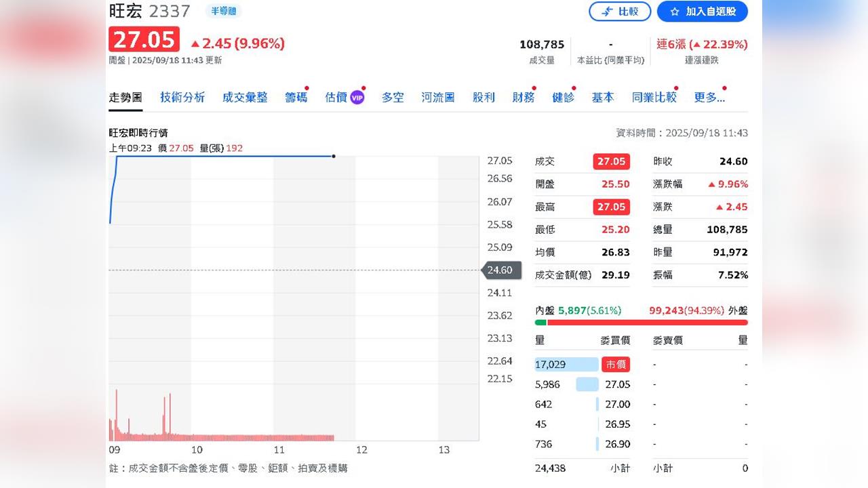Screen dimensions: 868x488
Task: Add stock via 加入自選股 button
Action: (703, 12)
